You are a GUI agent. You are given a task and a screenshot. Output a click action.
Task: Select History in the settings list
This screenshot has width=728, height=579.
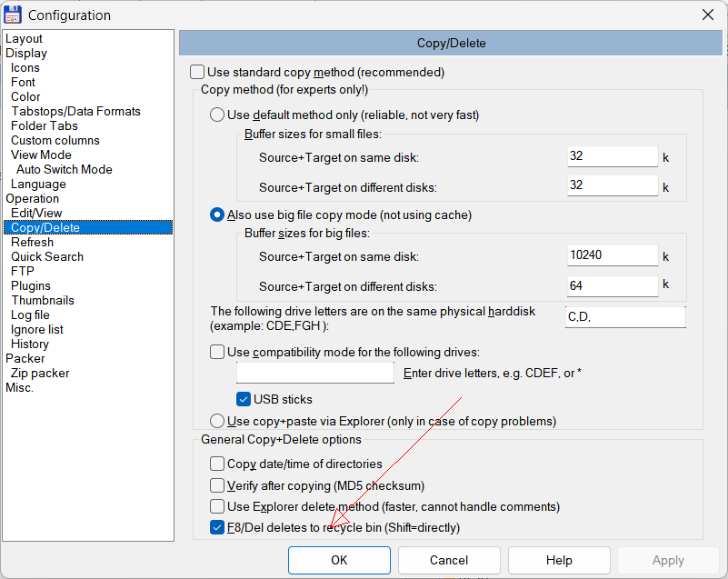coord(30,344)
